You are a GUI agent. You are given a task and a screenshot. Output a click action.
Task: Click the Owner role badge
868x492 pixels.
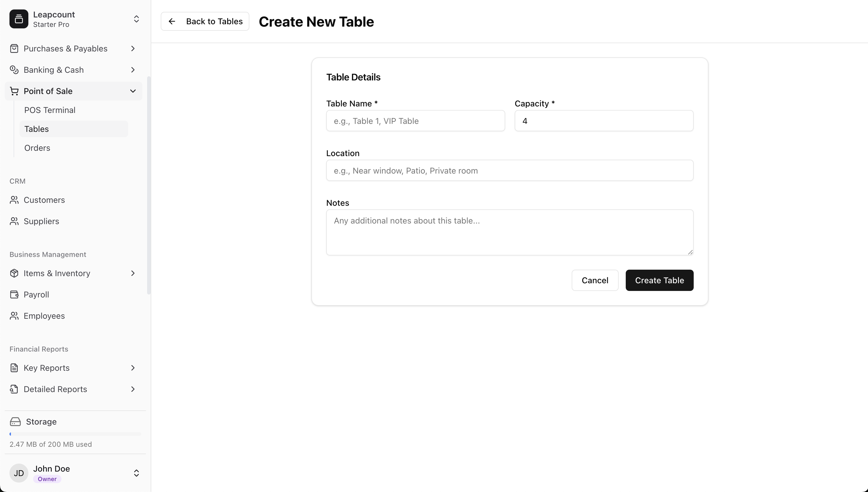tap(47, 479)
